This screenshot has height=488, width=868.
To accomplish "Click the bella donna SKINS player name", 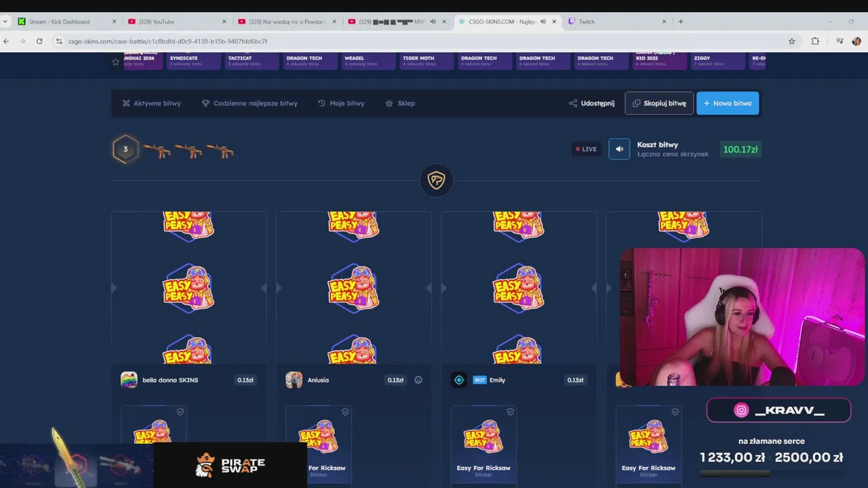I will point(170,380).
